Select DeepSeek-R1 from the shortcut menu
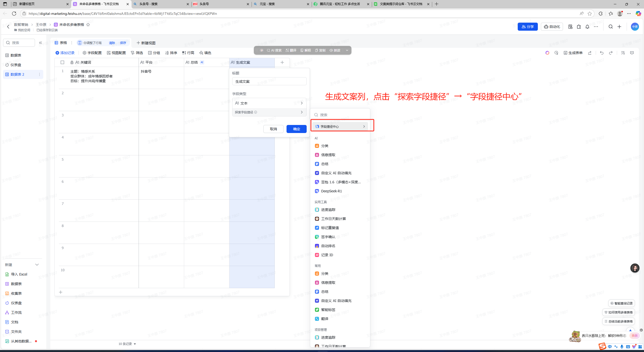This screenshot has width=644, height=352. click(331, 191)
